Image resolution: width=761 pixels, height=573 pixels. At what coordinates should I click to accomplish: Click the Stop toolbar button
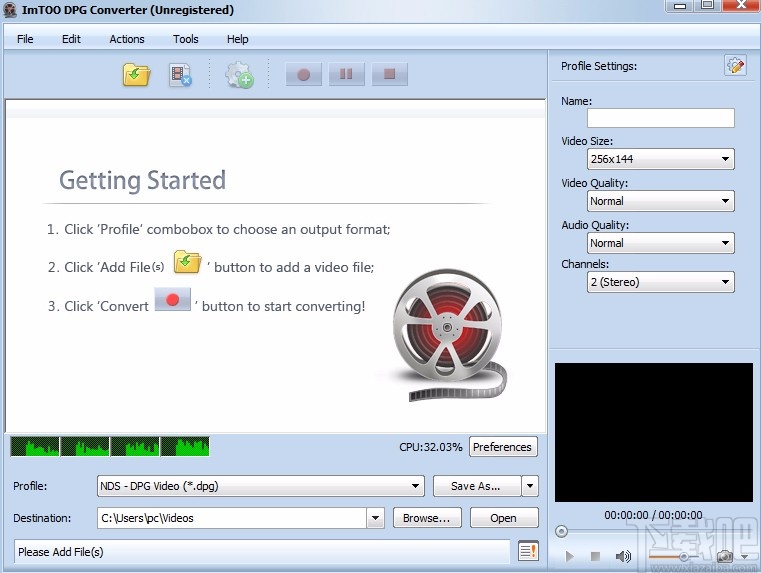[389, 74]
